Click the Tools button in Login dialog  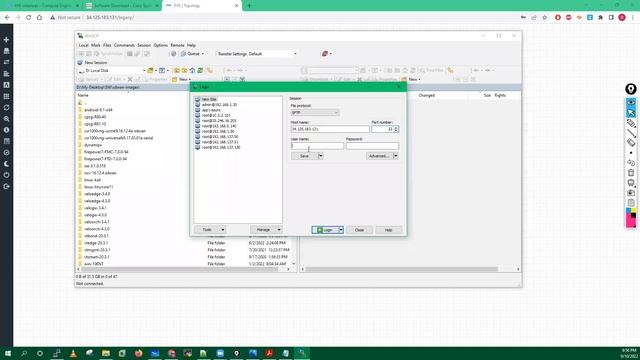pyautogui.click(x=210, y=230)
